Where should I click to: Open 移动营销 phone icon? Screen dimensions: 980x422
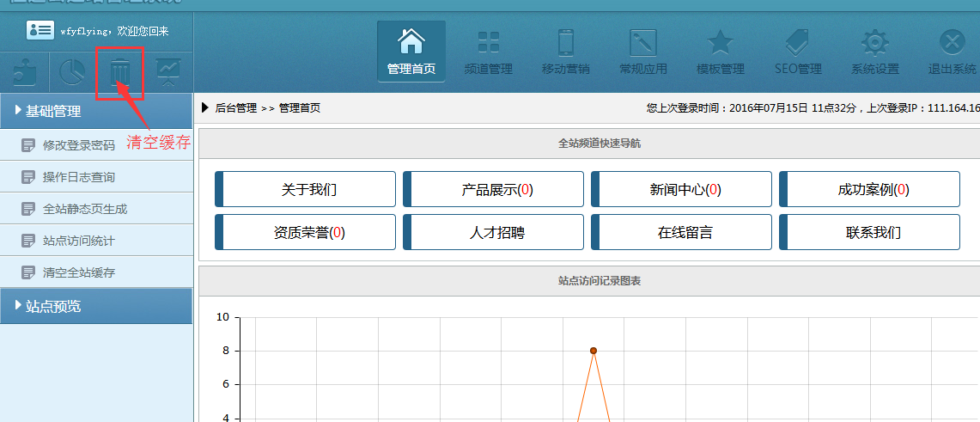[x=565, y=52]
